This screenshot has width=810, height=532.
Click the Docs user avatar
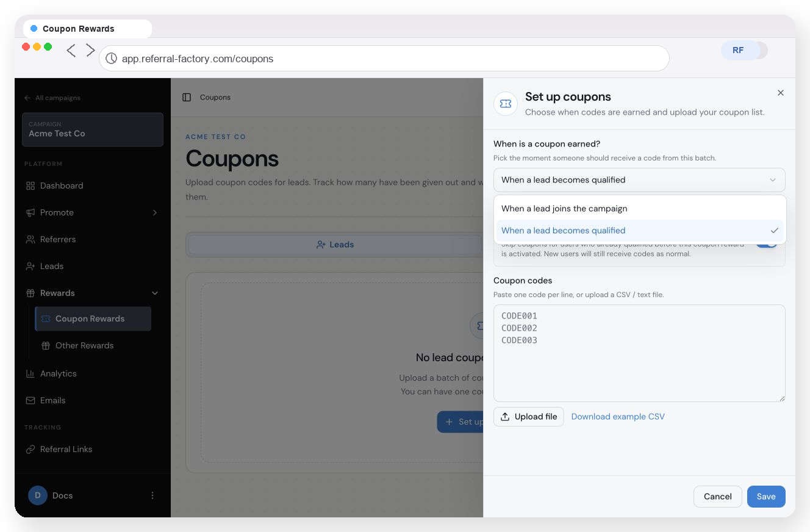pyautogui.click(x=38, y=495)
